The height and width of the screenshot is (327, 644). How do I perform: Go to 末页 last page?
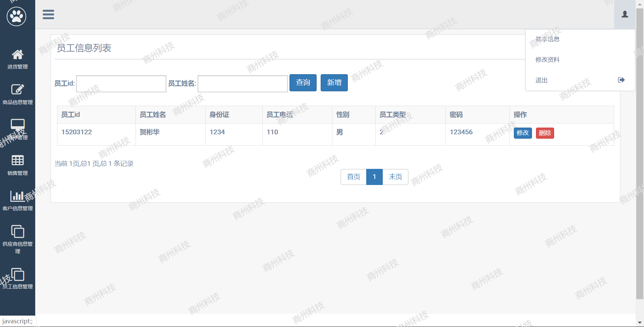395,177
